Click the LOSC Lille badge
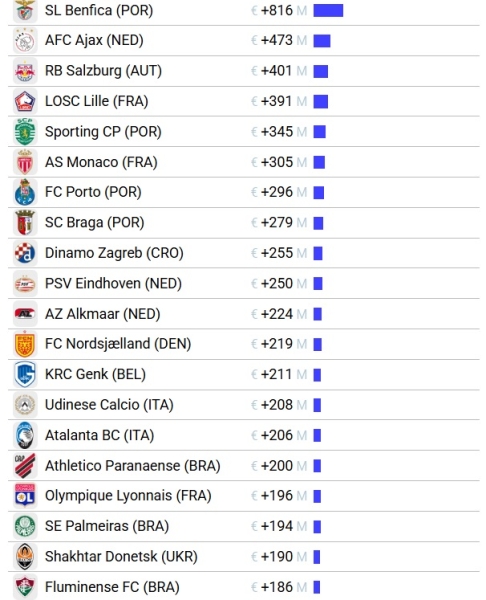Image resolution: width=486 pixels, height=600 pixels. [x=25, y=101]
